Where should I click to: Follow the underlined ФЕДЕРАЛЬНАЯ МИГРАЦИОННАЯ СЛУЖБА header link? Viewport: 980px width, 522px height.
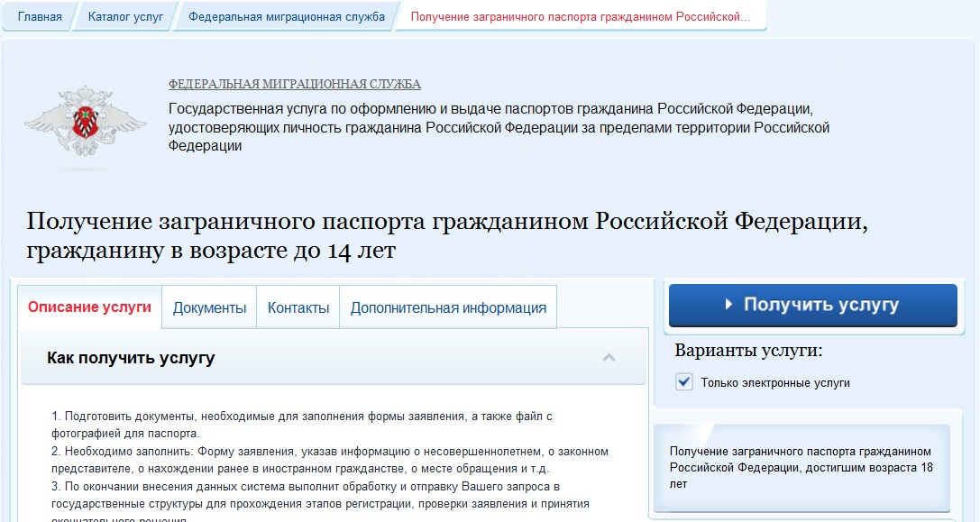(x=295, y=85)
